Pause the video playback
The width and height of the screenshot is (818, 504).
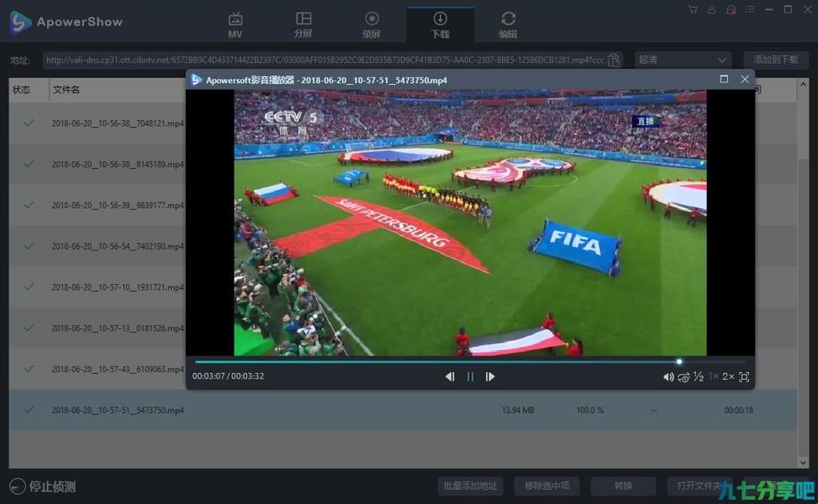click(470, 376)
